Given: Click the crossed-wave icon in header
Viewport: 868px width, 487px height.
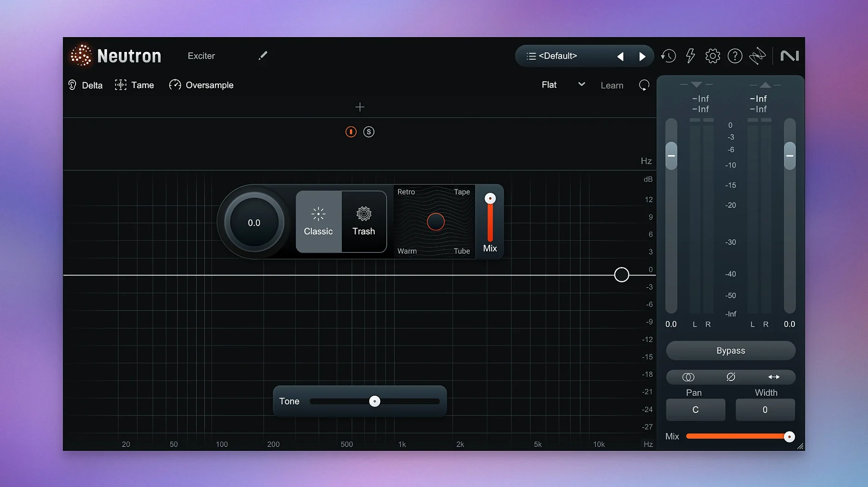Looking at the screenshot, I should pyautogui.click(x=758, y=56).
